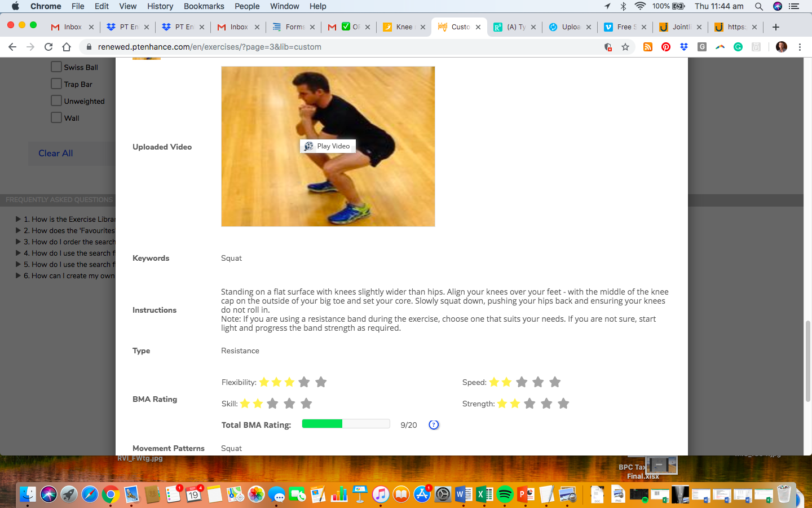Click the page vertical scrollbar thumb

tap(807, 361)
